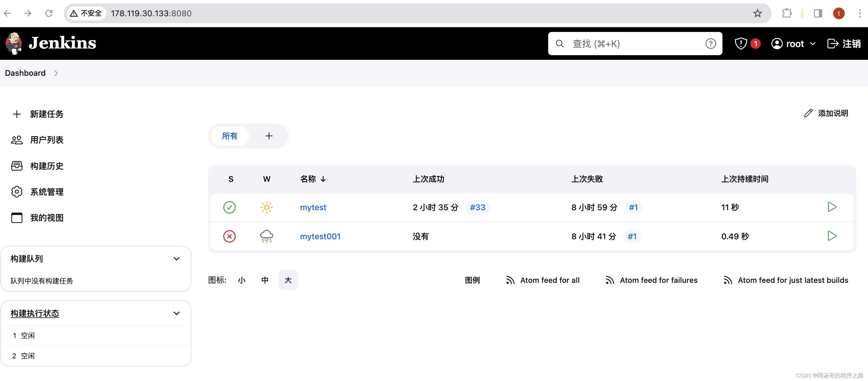Select the 大 icon size toggle
The height and width of the screenshot is (381, 868).
tap(288, 280)
